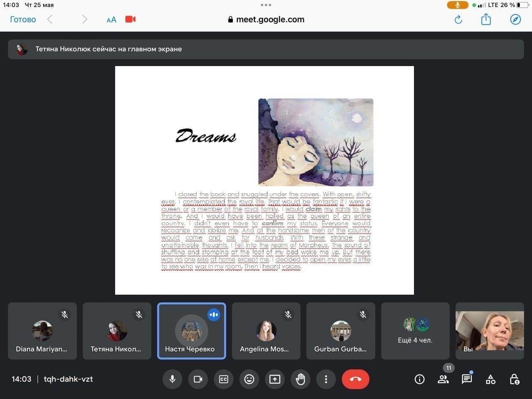Tap the orange microphone status pill
532x399 pixels.
tap(457, 5)
